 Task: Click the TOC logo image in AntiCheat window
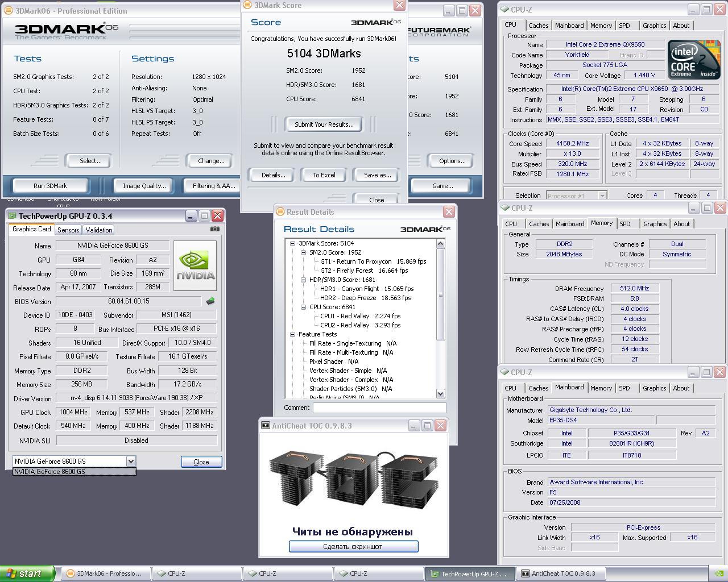point(353,479)
